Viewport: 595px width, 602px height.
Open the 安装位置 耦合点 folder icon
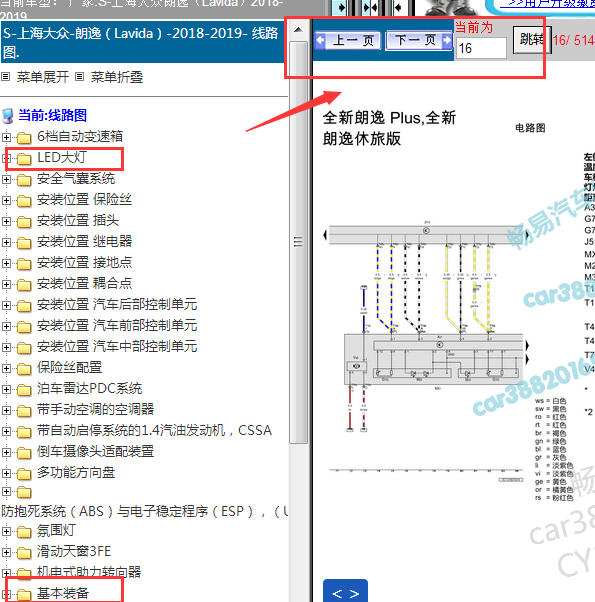coord(24,284)
